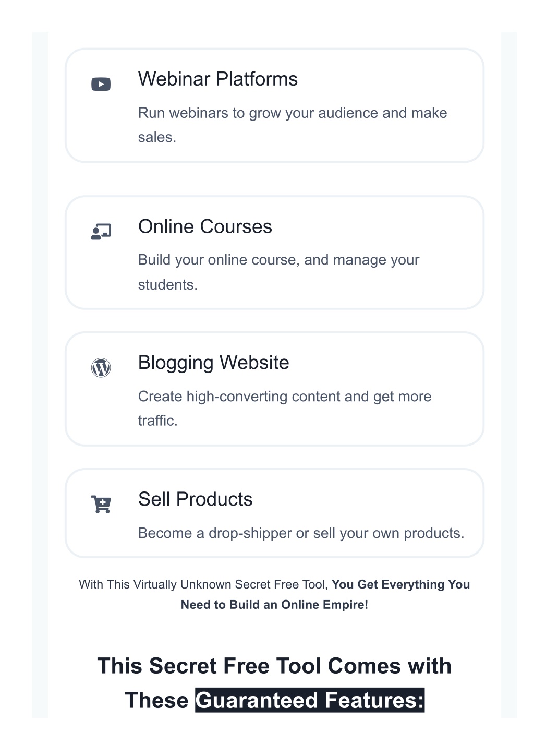Open the Webinar Platforms heading
The width and height of the screenshot is (534, 756).
(x=218, y=79)
